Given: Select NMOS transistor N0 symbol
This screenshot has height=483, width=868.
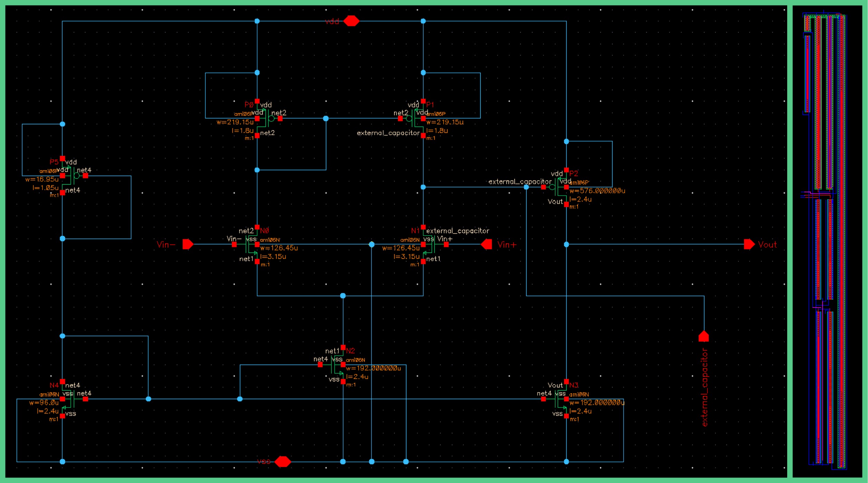Looking at the screenshot, I should [246, 244].
